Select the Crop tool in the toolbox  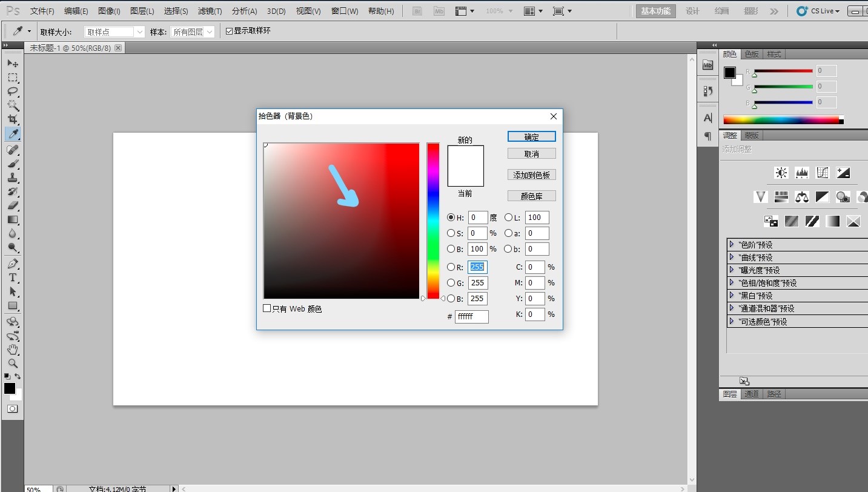12,119
